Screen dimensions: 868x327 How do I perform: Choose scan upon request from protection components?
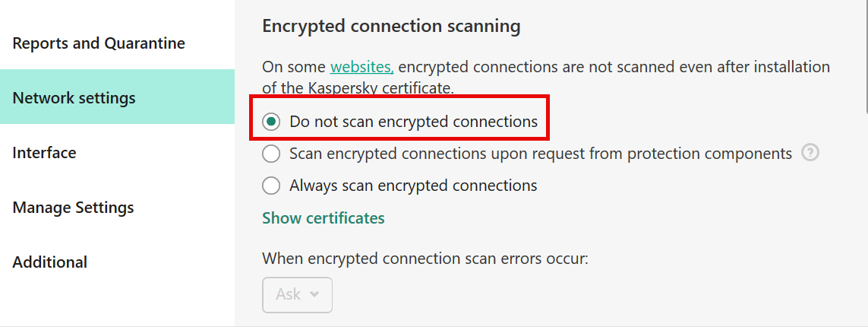coord(271,154)
